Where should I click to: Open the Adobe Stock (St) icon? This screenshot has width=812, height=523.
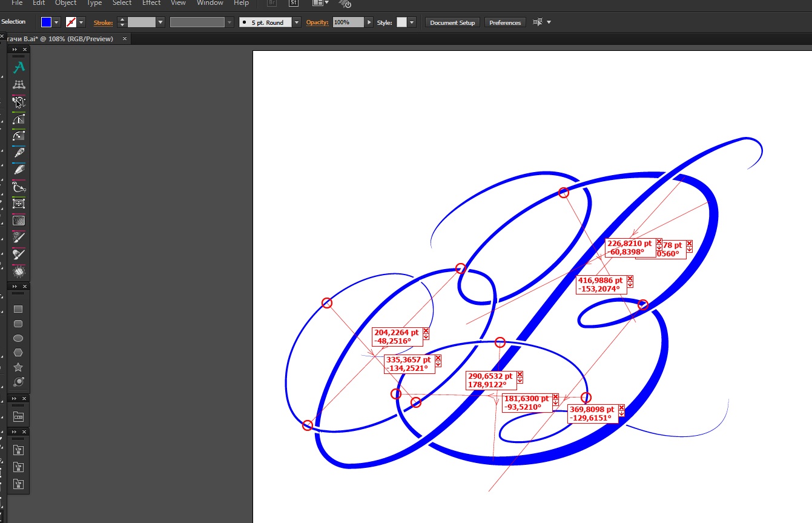coord(294,3)
